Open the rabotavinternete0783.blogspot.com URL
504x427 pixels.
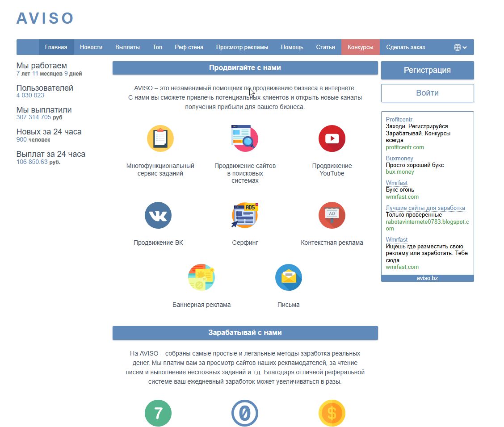click(x=427, y=225)
